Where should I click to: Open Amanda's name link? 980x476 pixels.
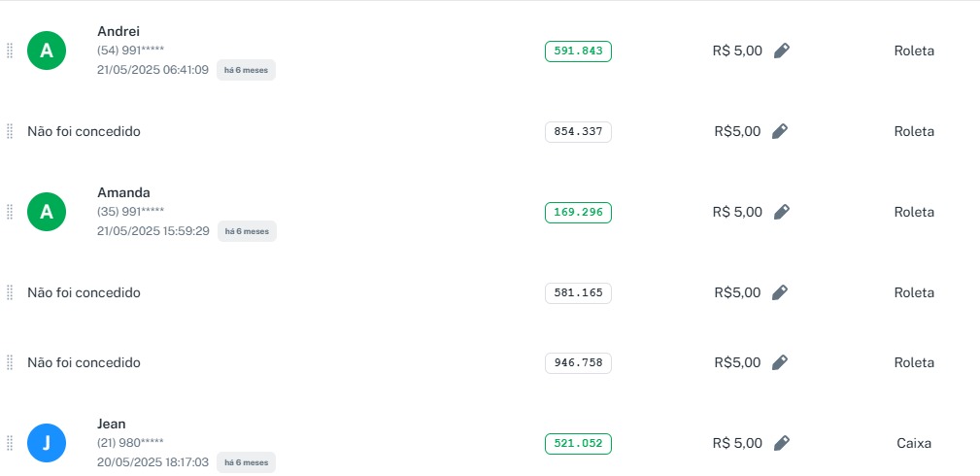pos(123,192)
